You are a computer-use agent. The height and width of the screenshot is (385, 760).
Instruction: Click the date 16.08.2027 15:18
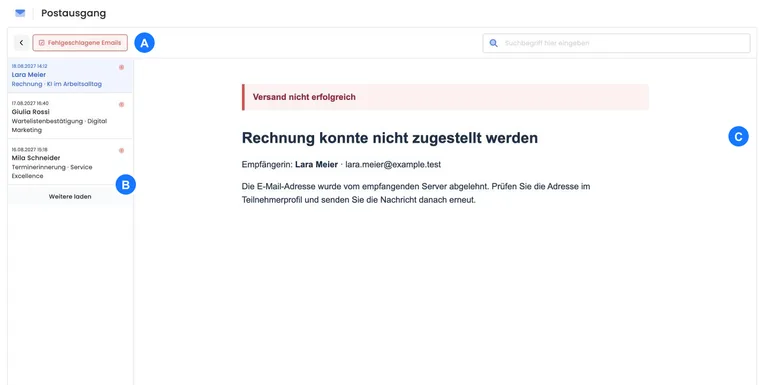pos(30,149)
